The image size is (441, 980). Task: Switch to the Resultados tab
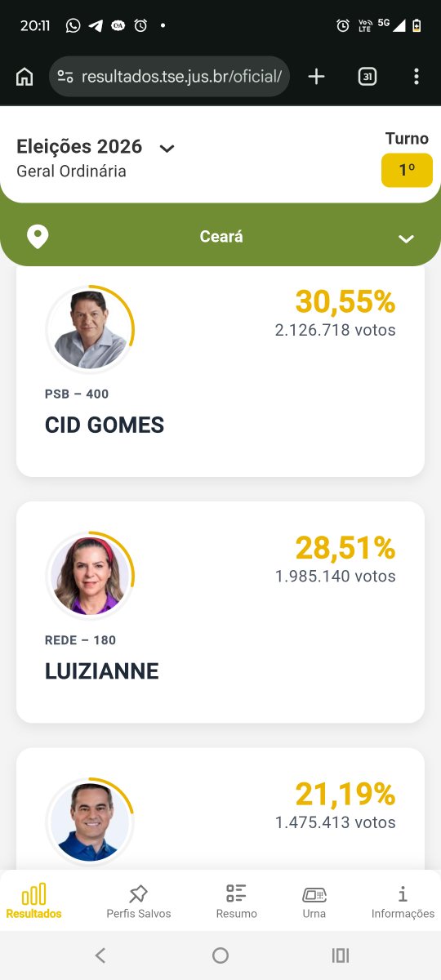point(33,901)
